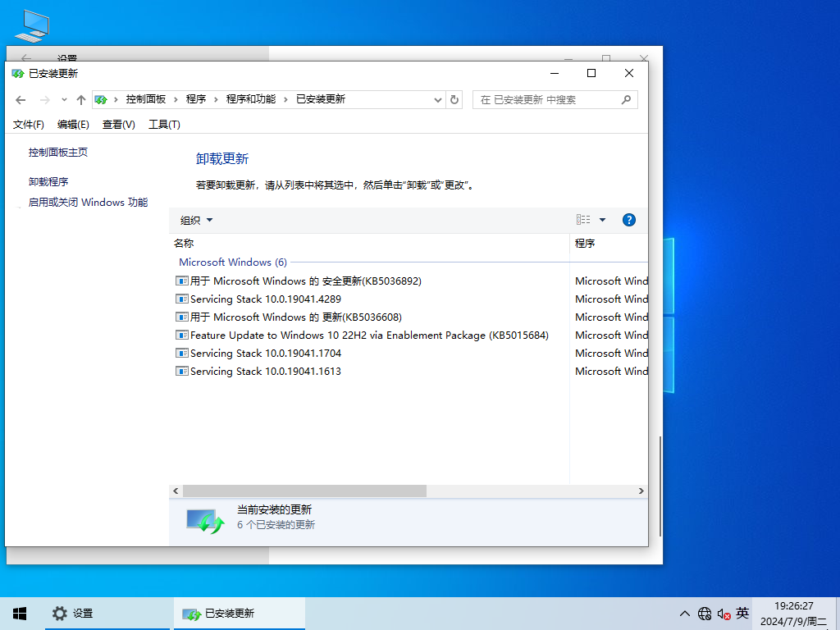Click inside the 已安装更新 search box
Viewport: 840px width, 630px height.
[x=546, y=99]
